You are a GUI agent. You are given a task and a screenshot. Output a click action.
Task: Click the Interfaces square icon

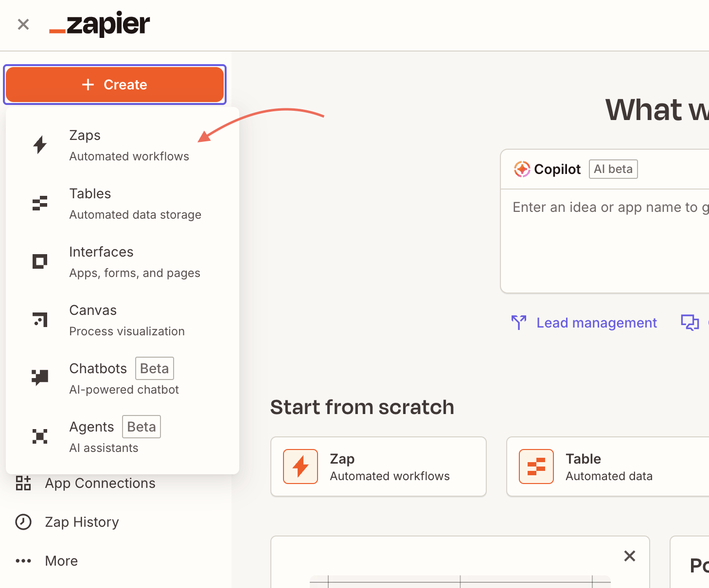40,261
